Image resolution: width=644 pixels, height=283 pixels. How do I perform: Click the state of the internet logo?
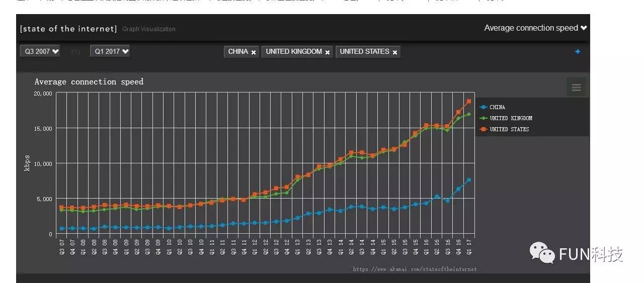pos(68,29)
